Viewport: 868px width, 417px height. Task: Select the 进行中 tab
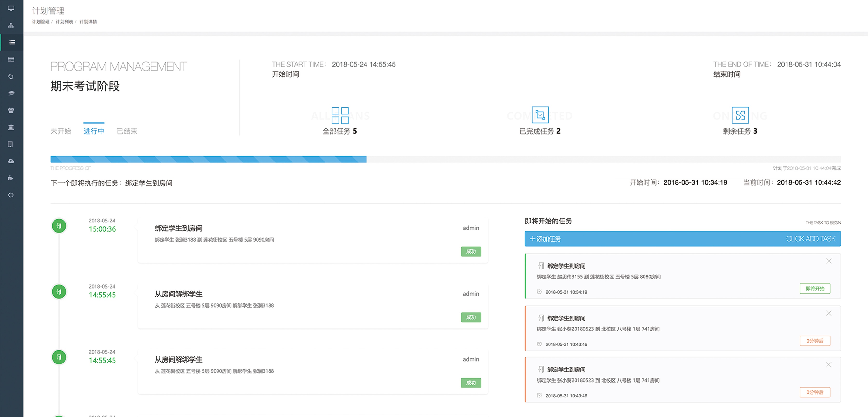tap(94, 131)
